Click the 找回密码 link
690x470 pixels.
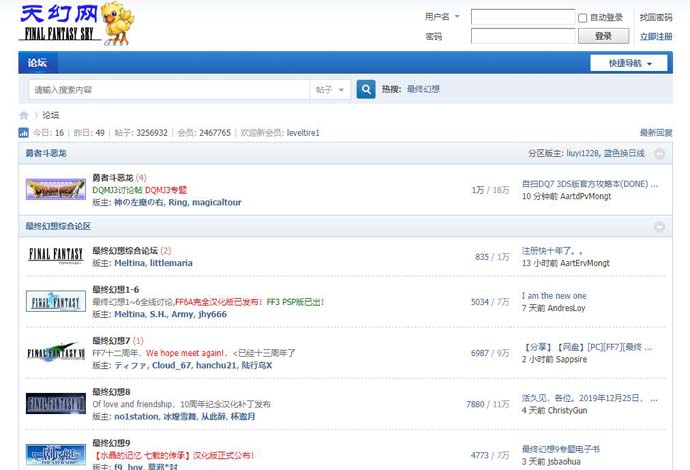656,17
